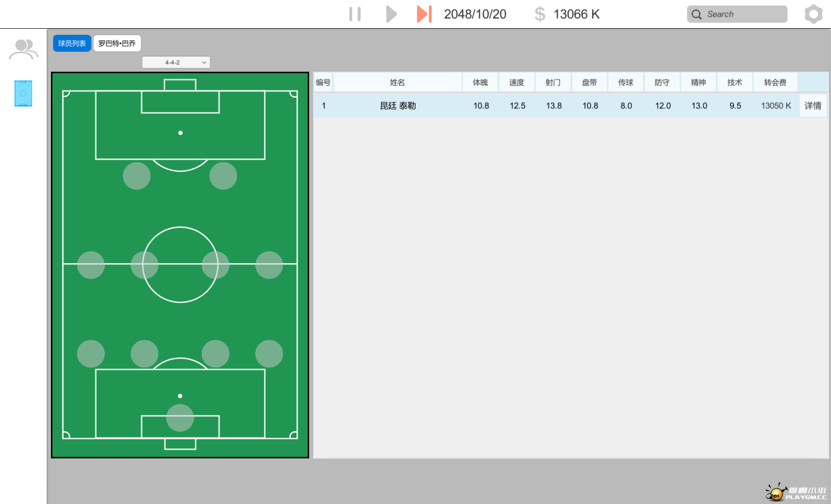This screenshot has width=831, height=504.
Task: Open the players group sidebar icon
Action: coord(23,49)
